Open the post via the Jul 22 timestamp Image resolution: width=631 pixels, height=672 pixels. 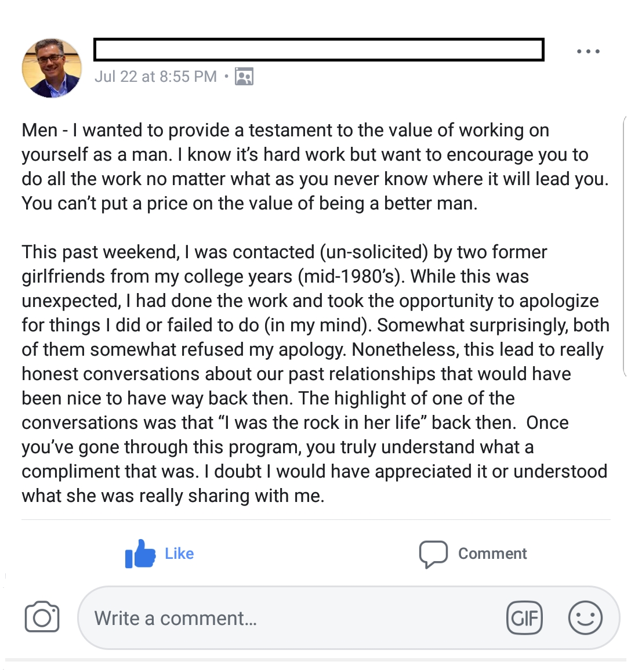coord(155,77)
